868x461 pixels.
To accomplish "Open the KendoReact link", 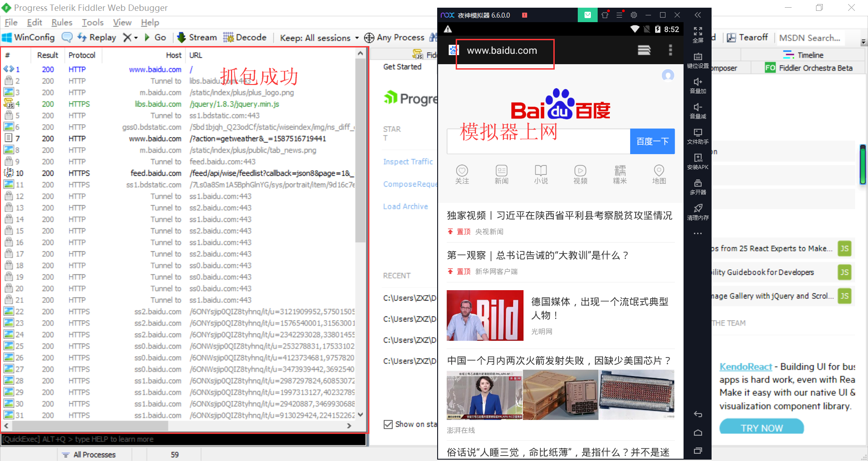I will point(745,367).
